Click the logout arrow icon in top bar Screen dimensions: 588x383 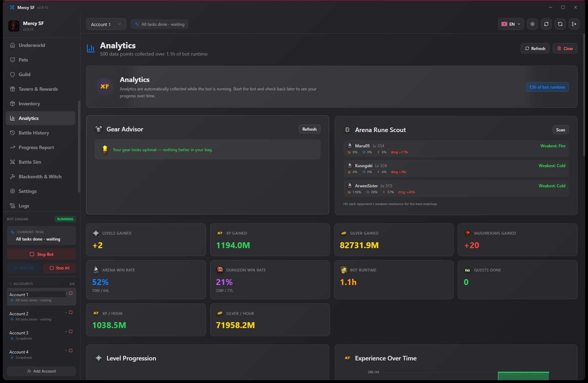tap(574, 24)
